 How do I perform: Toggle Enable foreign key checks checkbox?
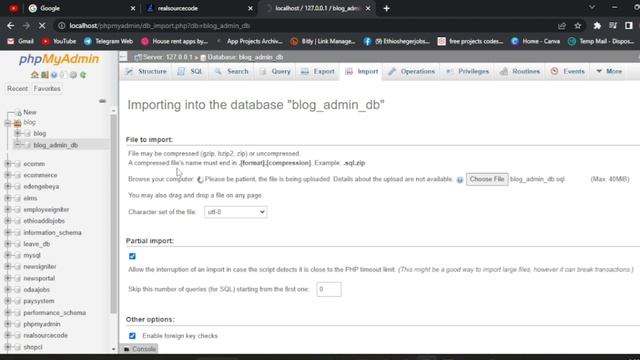(132, 336)
